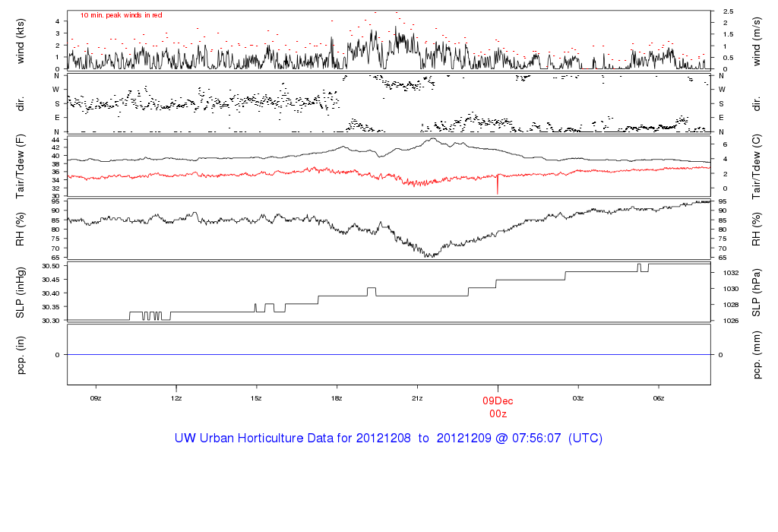Screen dimensions: 778x532
Task: Click the 'Tair/Tdew (C)' right axis label
Action: [756, 167]
